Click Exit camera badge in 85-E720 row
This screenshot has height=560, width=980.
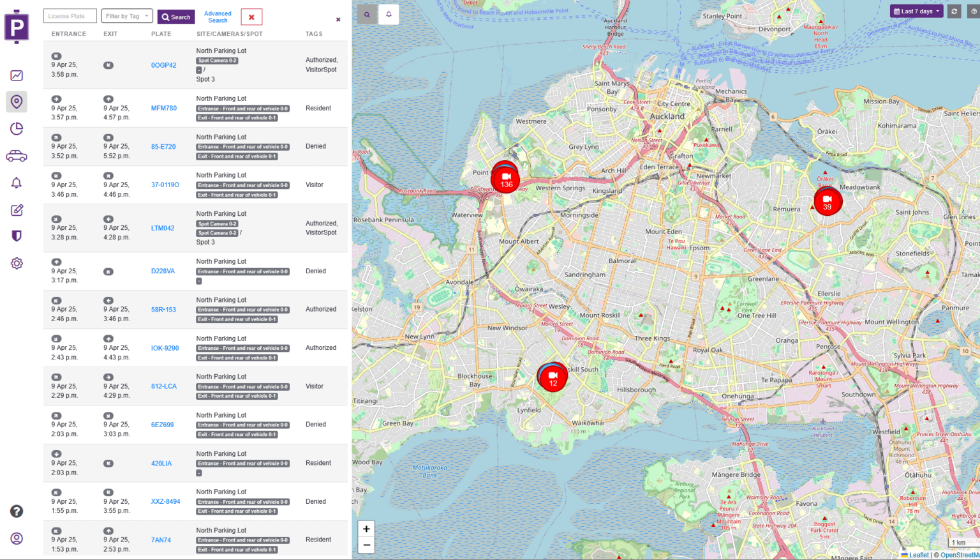pos(237,156)
